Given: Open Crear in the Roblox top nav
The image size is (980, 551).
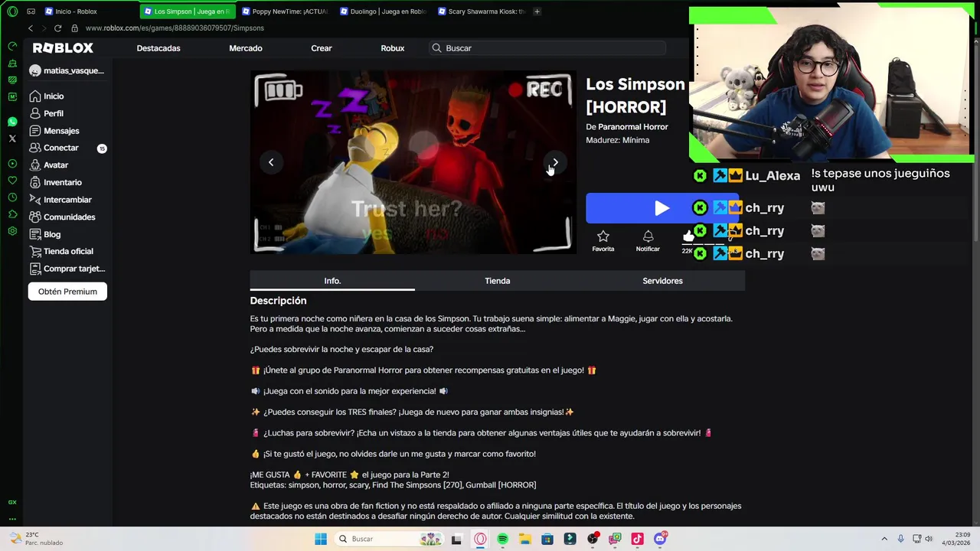Looking at the screenshot, I should (x=322, y=48).
